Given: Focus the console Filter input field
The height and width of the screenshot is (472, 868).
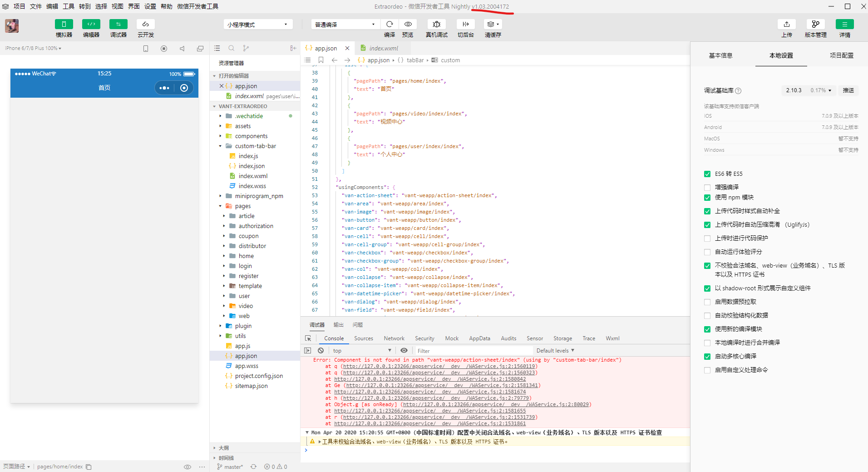Looking at the screenshot, I should tap(473, 351).
